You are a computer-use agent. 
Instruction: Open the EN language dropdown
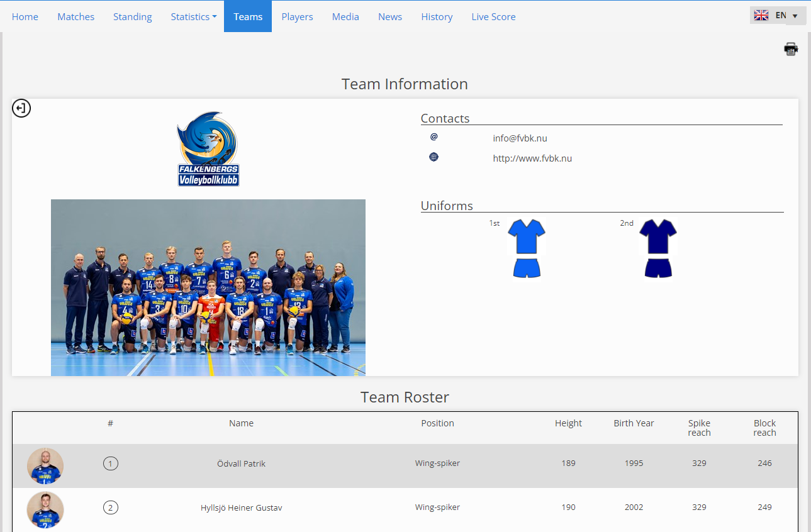click(x=778, y=16)
